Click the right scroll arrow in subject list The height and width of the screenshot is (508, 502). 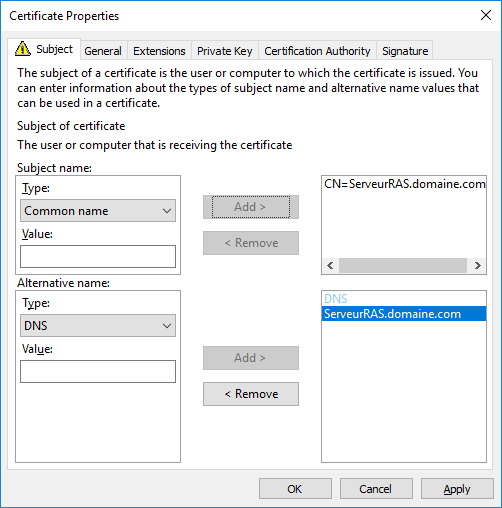[478, 265]
